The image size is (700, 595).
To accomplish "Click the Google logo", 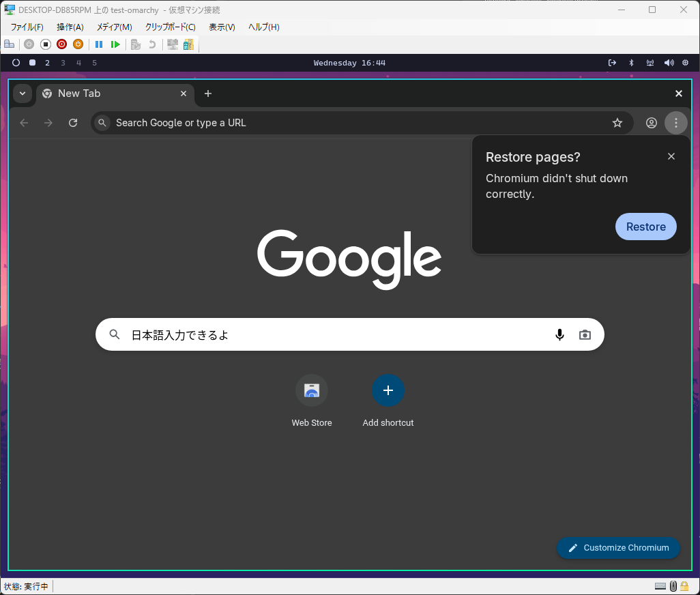I will (x=349, y=259).
